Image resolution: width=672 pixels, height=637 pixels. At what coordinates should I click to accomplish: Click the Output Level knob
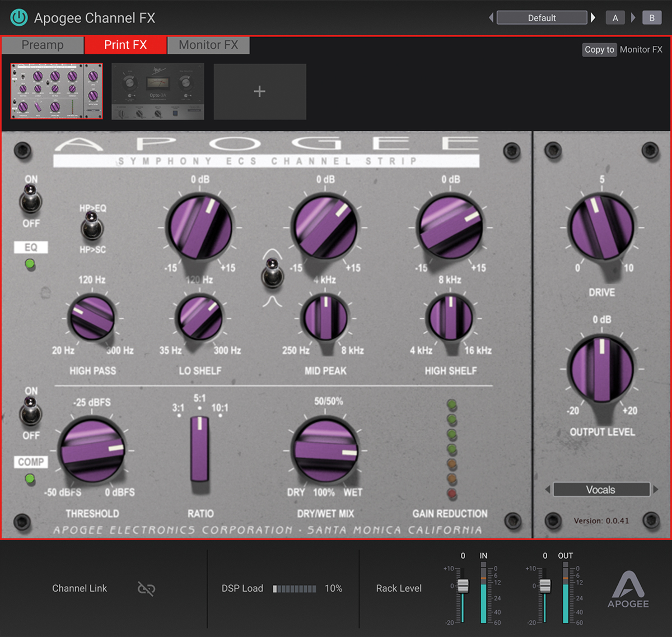click(602, 369)
